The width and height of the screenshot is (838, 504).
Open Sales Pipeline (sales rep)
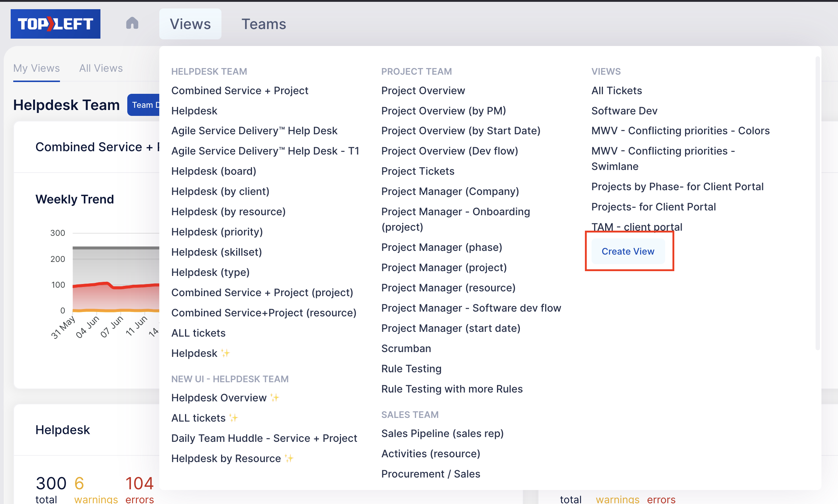tap(443, 433)
